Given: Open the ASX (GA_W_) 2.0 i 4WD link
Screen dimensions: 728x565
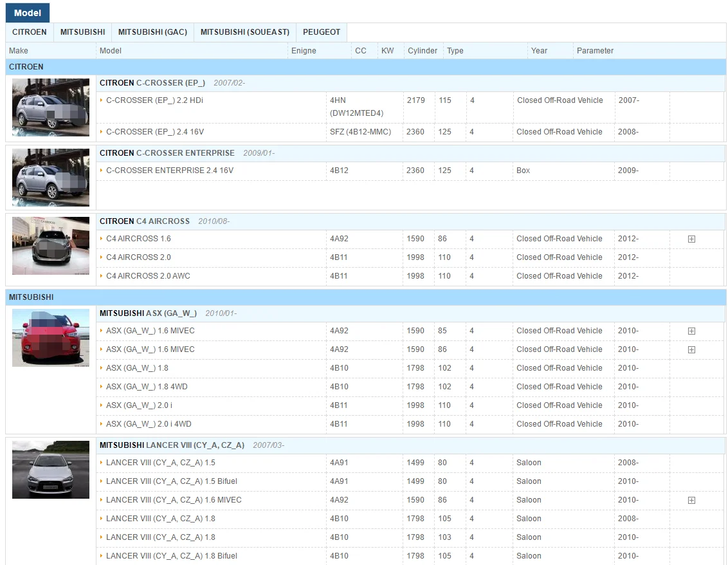Looking at the screenshot, I should [x=149, y=423].
